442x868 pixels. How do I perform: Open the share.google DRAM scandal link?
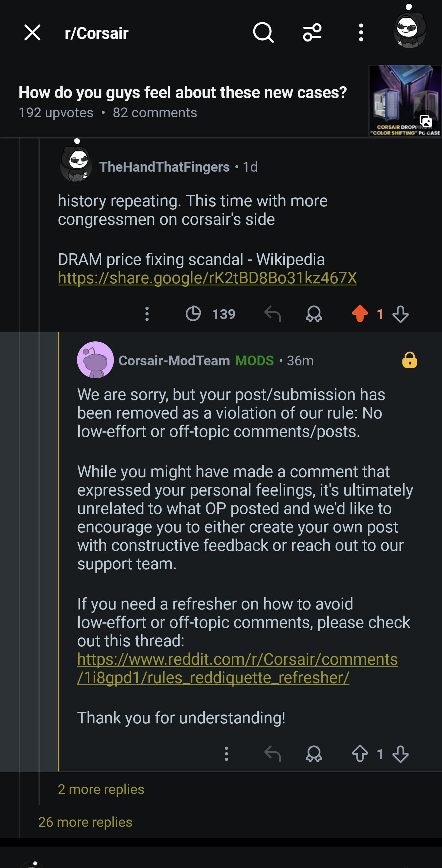click(207, 278)
